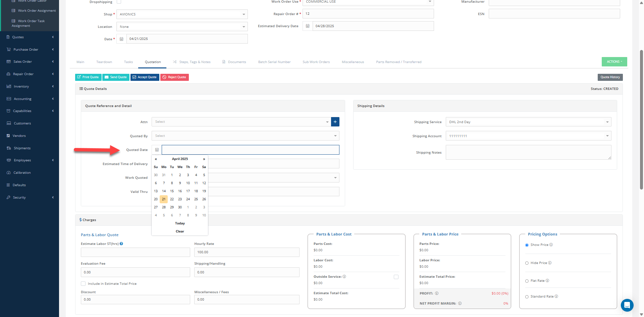Go to previous month in calendar
Screen dimensions: 644x317
(156, 159)
